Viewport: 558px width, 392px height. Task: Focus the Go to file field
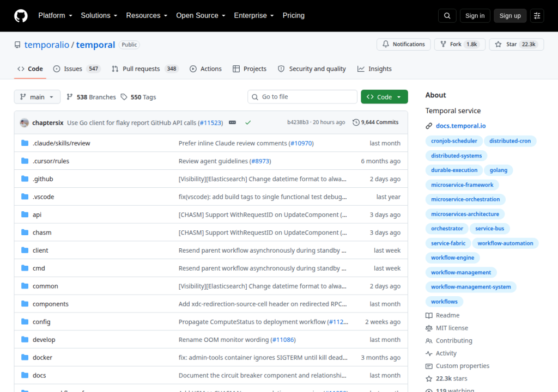[x=302, y=97]
